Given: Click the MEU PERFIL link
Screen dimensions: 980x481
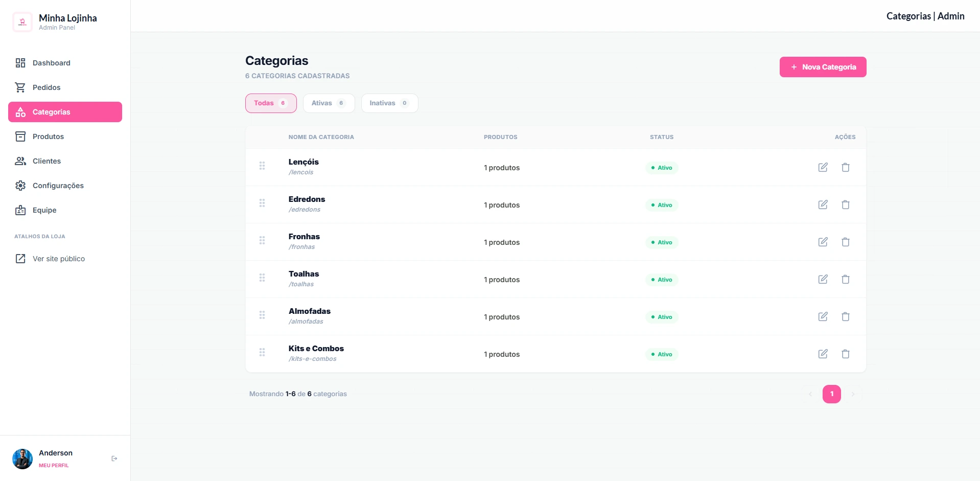Looking at the screenshot, I should point(54,465).
